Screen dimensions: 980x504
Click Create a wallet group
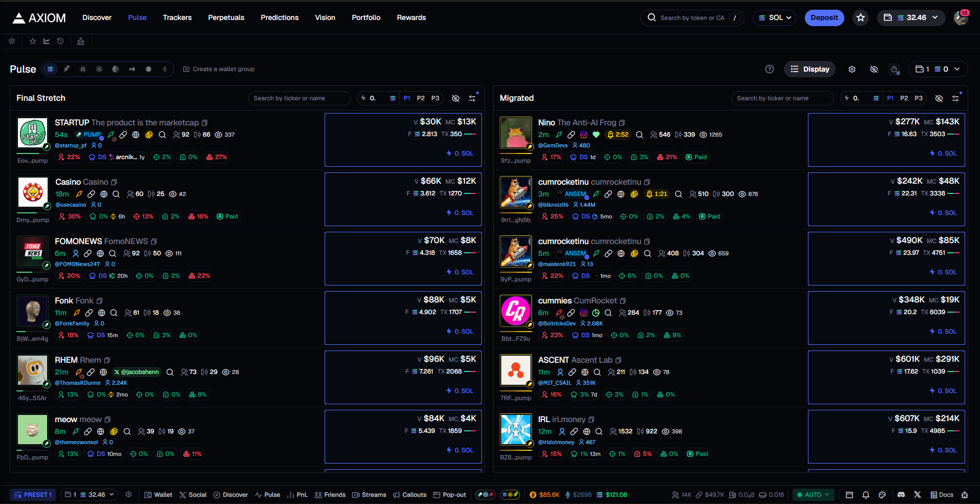(x=219, y=69)
